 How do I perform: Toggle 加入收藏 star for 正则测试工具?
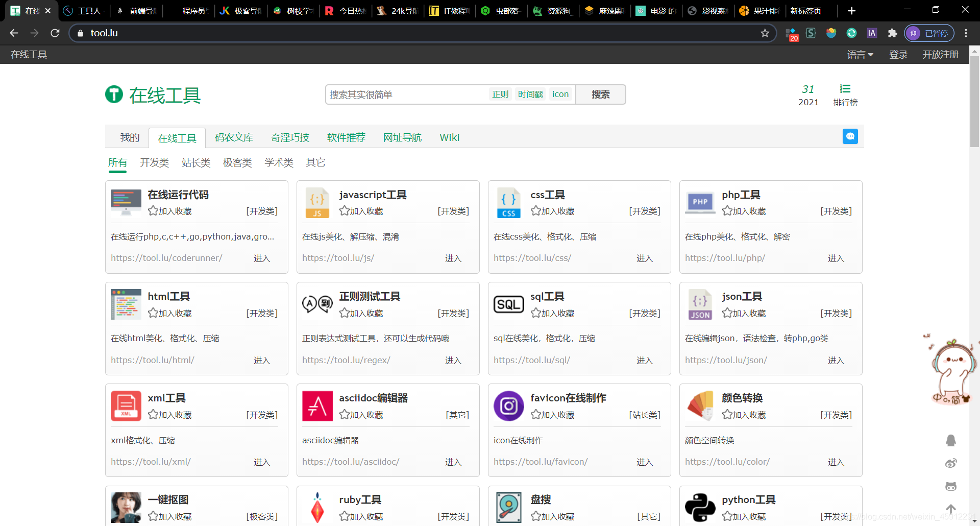click(344, 313)
